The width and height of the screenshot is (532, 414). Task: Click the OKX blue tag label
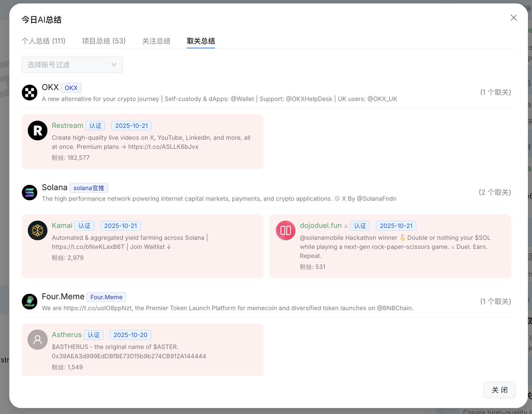pos(71,88)
